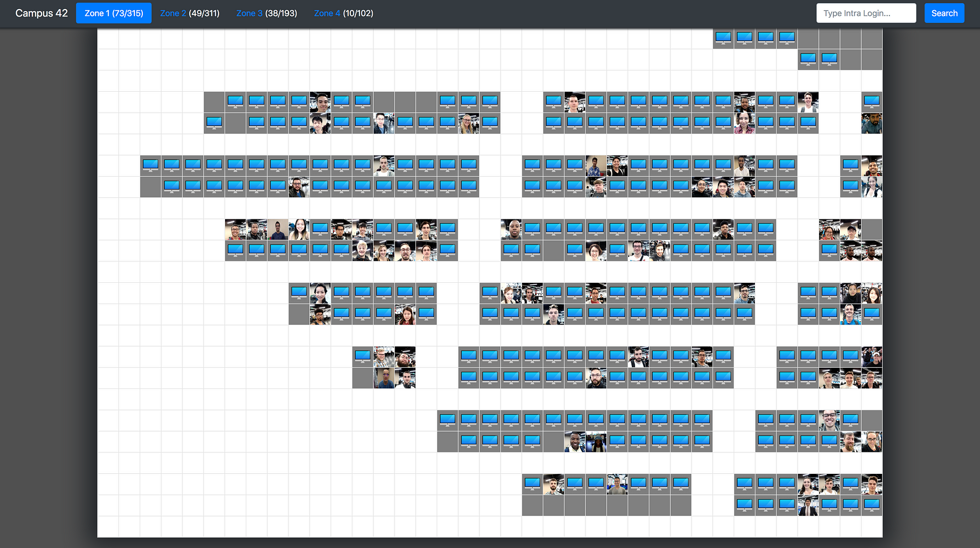Select computer left of dark-haired woman in white top
The image size is (980, 548).
[787, 484]
